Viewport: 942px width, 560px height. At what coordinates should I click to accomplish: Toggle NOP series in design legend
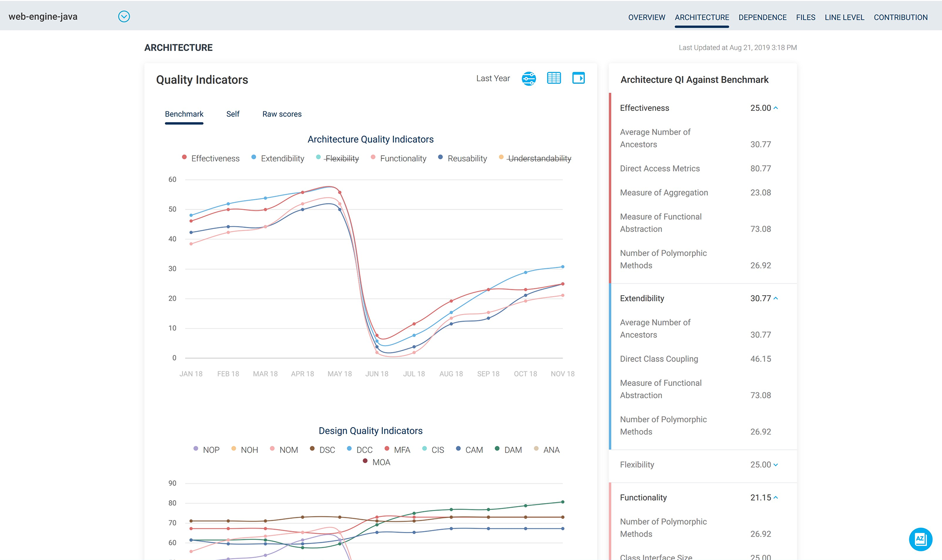point(207,450)
